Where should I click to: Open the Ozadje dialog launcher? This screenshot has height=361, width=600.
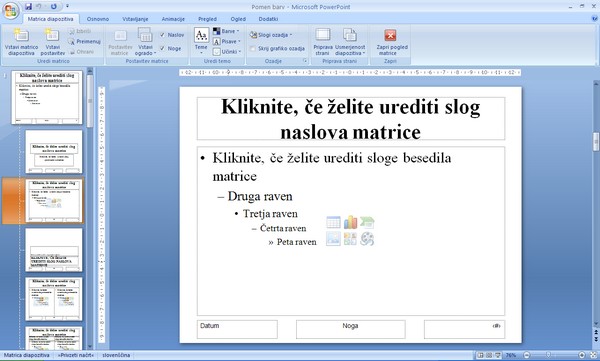click(x=305, y=61)
